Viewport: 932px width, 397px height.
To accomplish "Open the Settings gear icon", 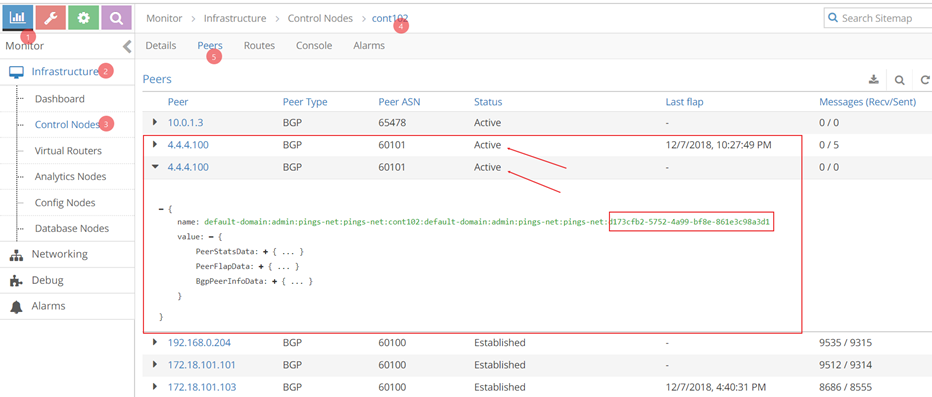I will [x=83, y=18].
